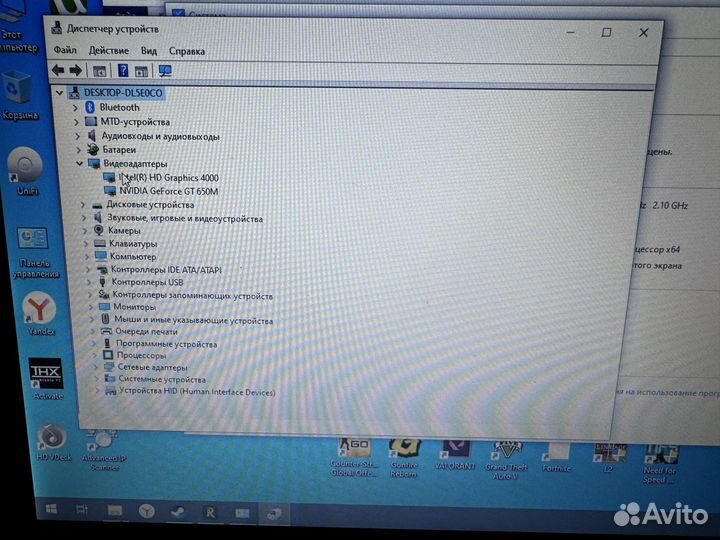
Task: Select NVIDIA GeForce GT 650M adapter
Action: click(x=169, y=191)
